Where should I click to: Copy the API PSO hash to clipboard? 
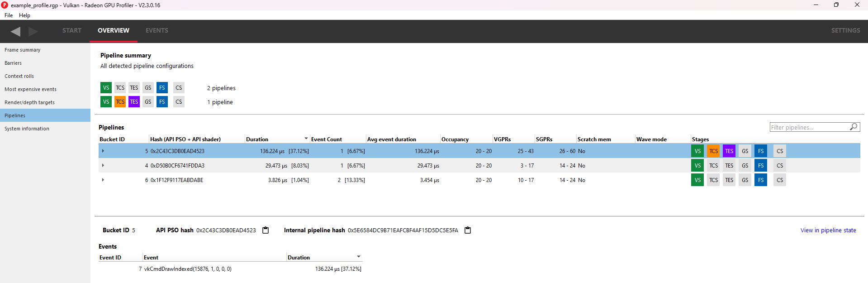point(266,230)
